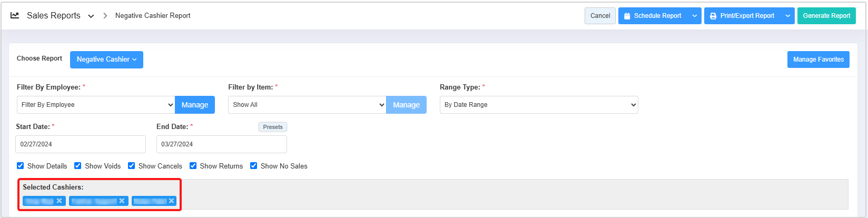868x218 pixels.
Task: Click the Start Date input field
Action: [80, 144]
